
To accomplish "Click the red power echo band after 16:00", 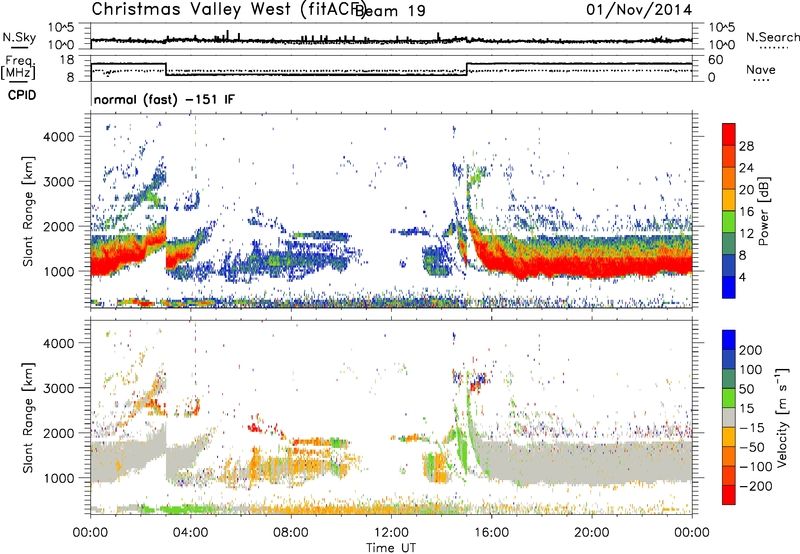I will (x=592, y=266).
